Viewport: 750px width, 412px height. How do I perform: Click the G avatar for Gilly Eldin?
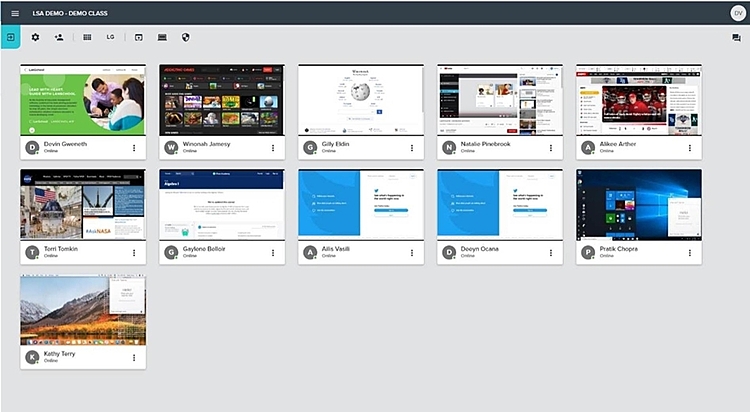pyautogui.click(x=310, y=147)
